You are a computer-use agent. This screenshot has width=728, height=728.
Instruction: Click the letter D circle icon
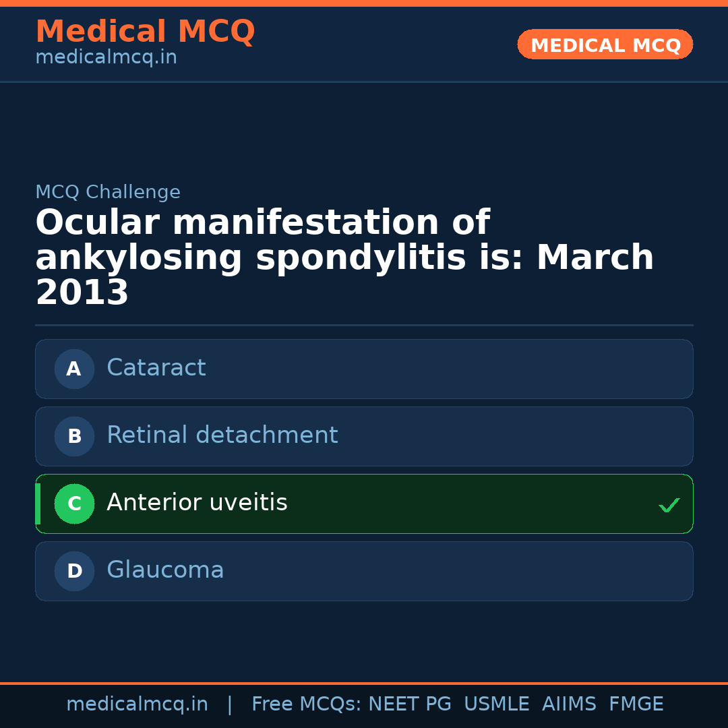74,571
